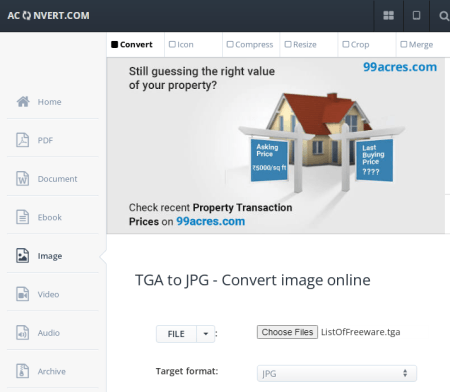Switch to the Convert tab
Viewport: 450px width, 392px height.
click(x=136, y=44)
